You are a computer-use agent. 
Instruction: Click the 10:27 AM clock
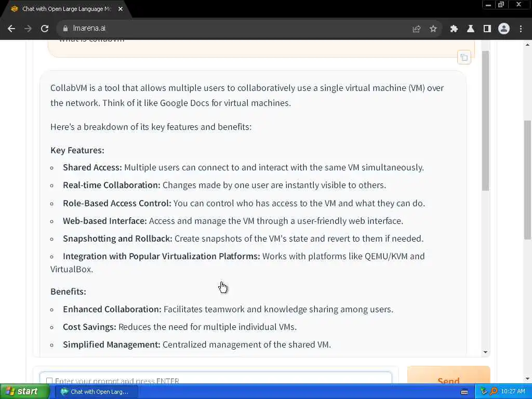pyautogui.click(x=513, y=392)
